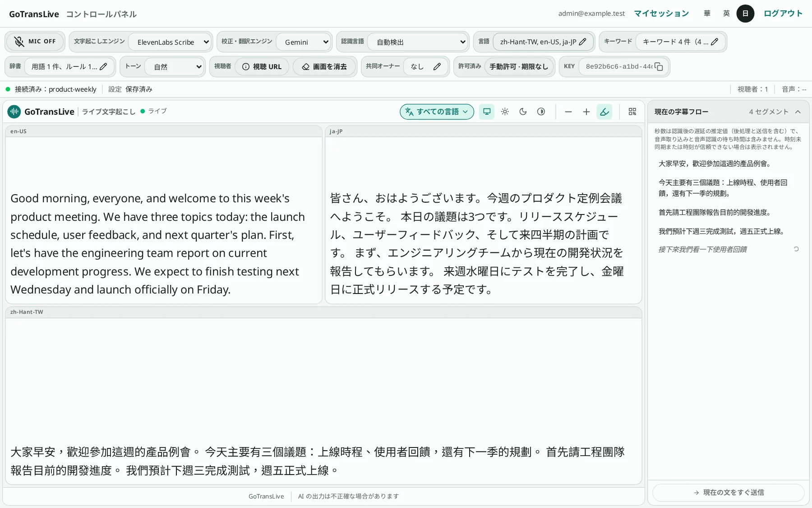Edit the dictionary terms pencil icon
This screenshot has height=508, width=812.
103,66
